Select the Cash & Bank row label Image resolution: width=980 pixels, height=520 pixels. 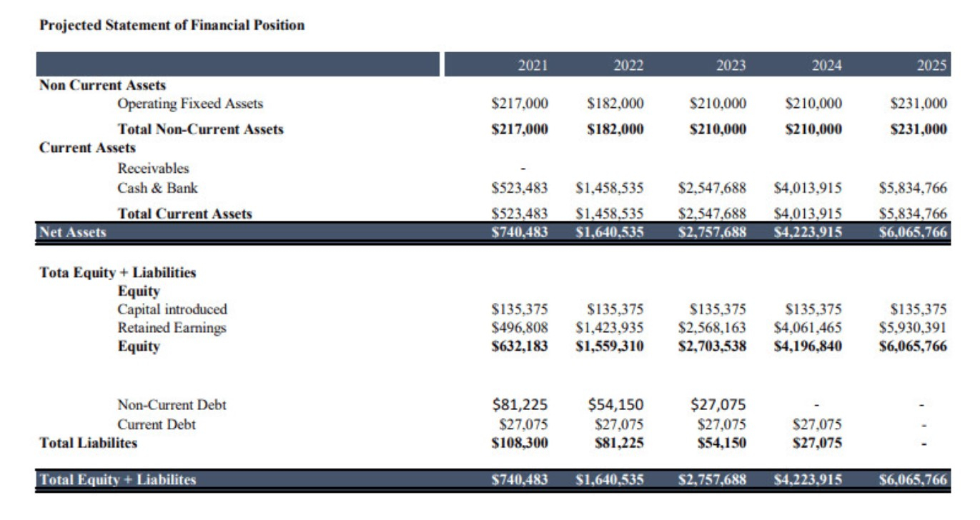click(157, 188)
